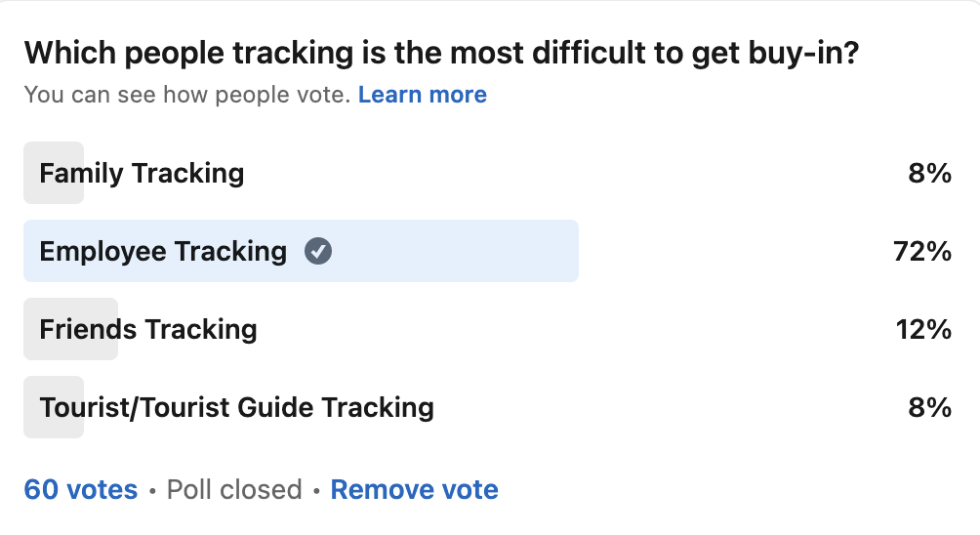
Task: Click the 12% result for Friends Tracking
Action: pos(923,330)
